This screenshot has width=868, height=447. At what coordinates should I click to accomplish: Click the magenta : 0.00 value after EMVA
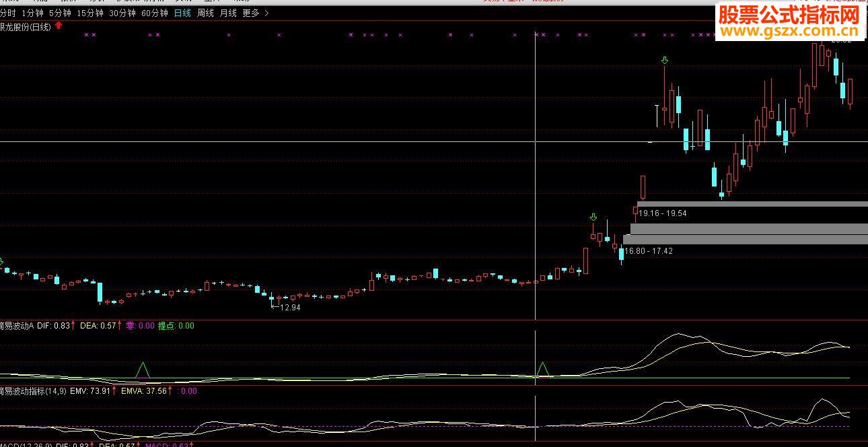187,391
